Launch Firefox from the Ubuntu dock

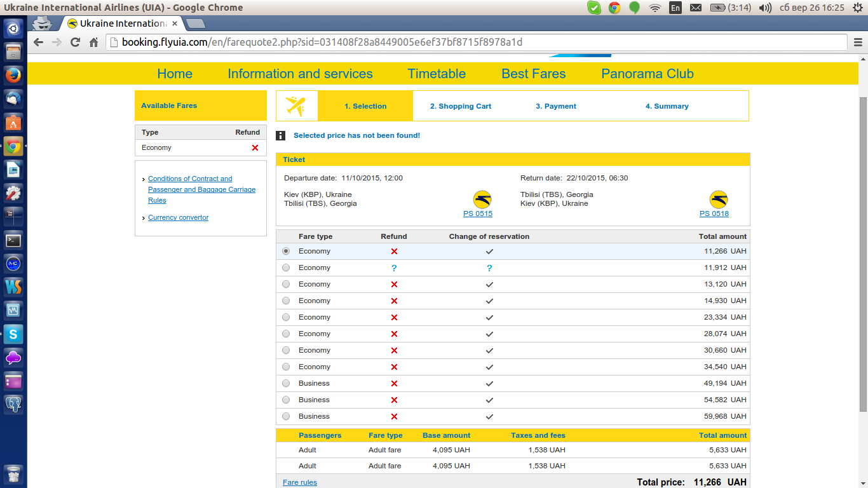[x=13, y=76]
